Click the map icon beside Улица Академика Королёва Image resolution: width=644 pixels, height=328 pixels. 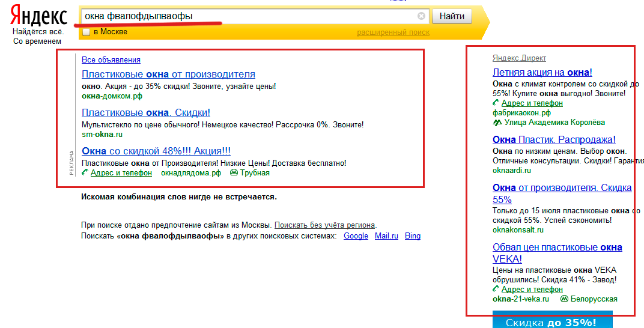[497, 123]
